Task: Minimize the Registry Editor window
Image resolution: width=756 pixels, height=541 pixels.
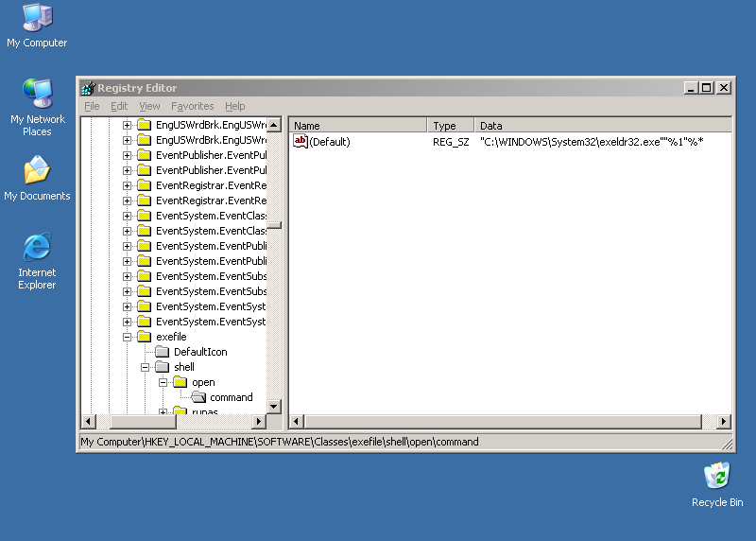Action: point(691,88)
